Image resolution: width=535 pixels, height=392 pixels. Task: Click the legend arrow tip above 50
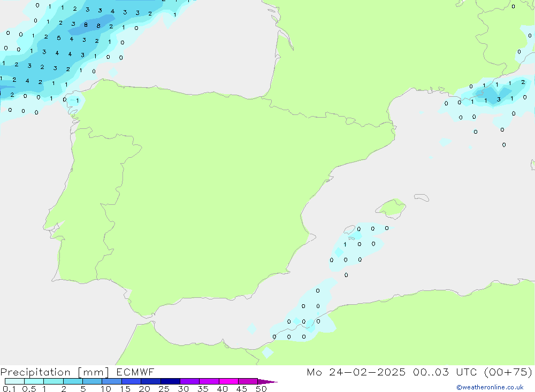[267, 382]
